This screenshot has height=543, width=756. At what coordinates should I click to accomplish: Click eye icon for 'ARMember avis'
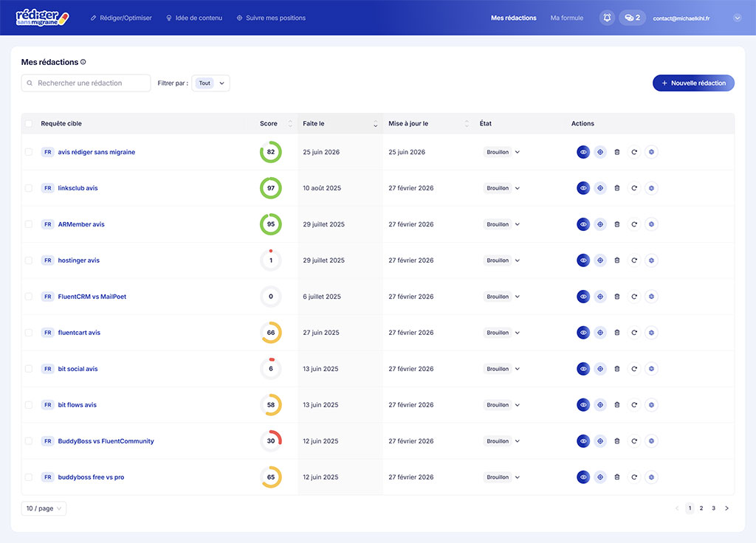(x=583, y=224)
